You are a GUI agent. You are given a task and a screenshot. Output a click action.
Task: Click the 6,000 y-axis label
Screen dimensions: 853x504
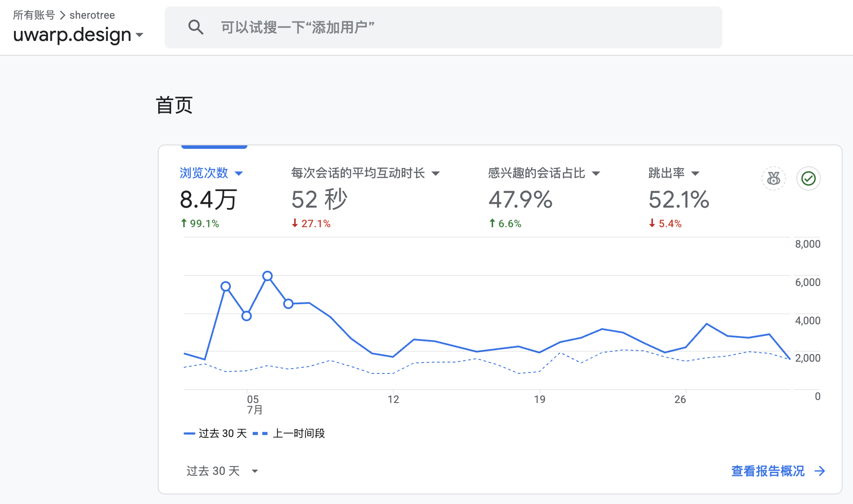(808, 282)
